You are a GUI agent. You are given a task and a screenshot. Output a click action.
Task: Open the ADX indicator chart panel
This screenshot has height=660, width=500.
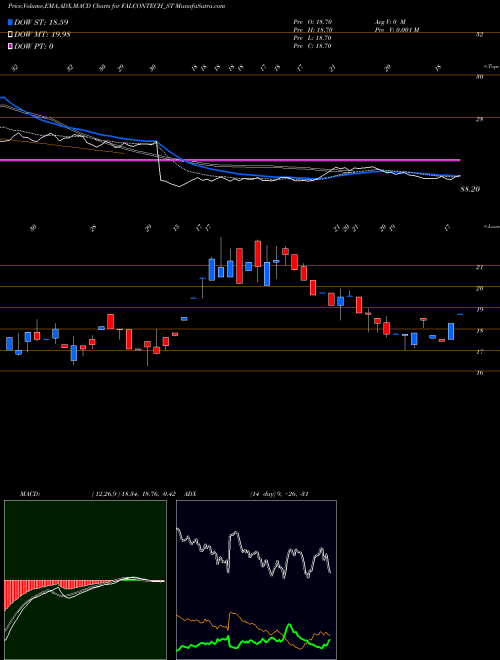(256, 580)
